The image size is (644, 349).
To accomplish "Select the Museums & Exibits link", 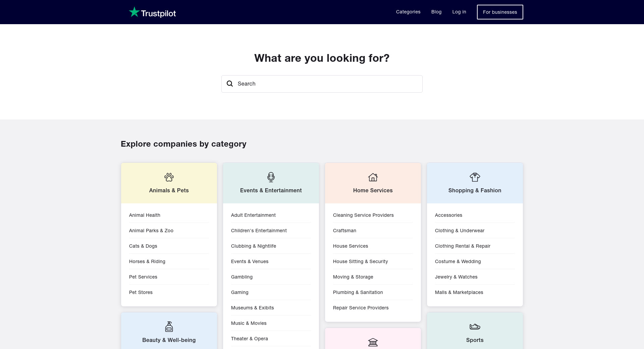I will point(253,308).
